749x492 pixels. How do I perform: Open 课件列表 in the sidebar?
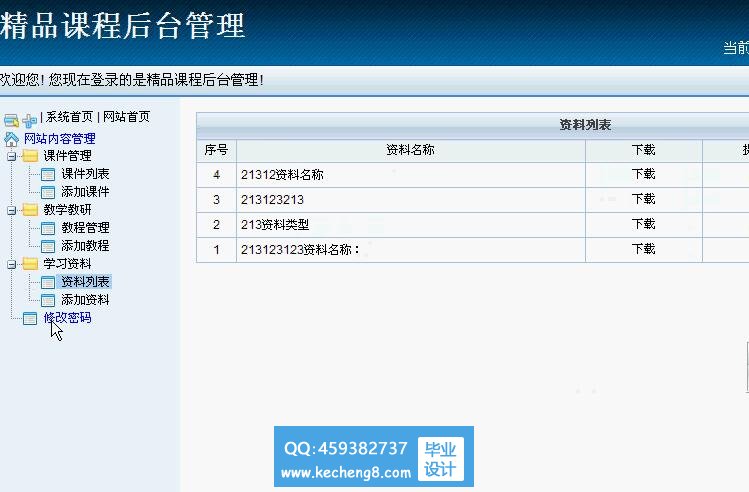pos(85,174)
